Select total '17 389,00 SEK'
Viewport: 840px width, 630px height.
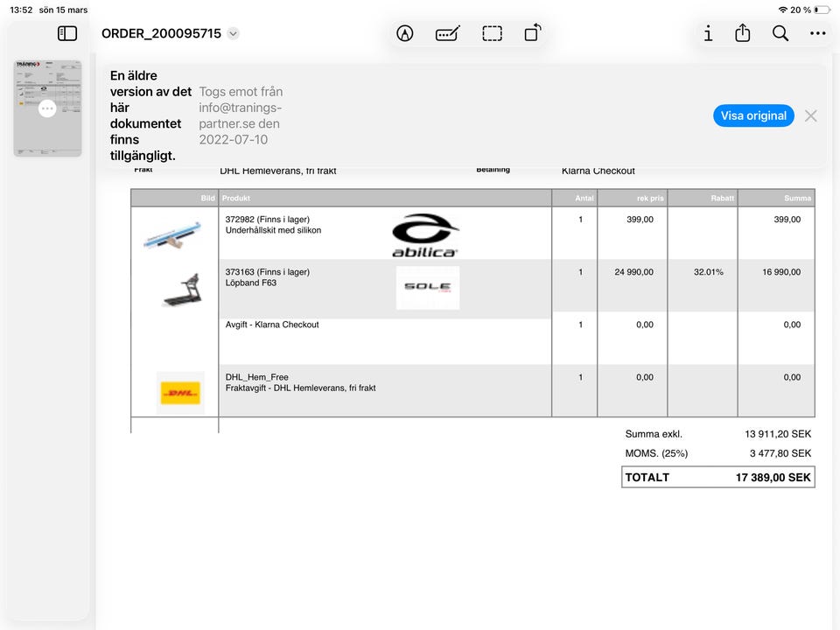tap(773, 478)
